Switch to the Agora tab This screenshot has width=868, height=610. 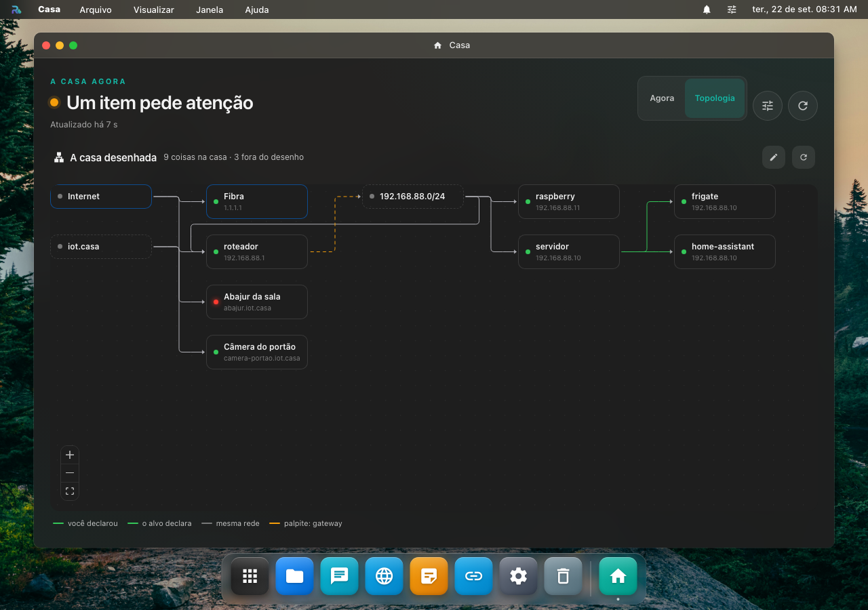(x=662, y=98)
